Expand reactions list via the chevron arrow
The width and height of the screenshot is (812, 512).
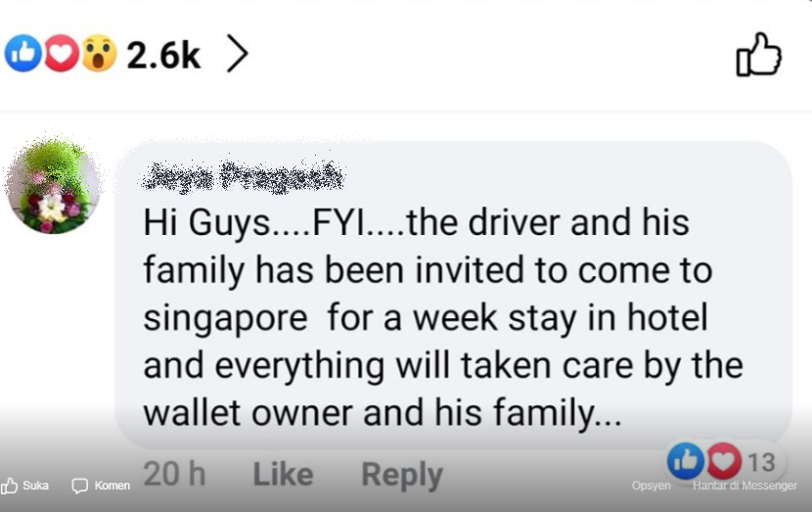[238, 54]
